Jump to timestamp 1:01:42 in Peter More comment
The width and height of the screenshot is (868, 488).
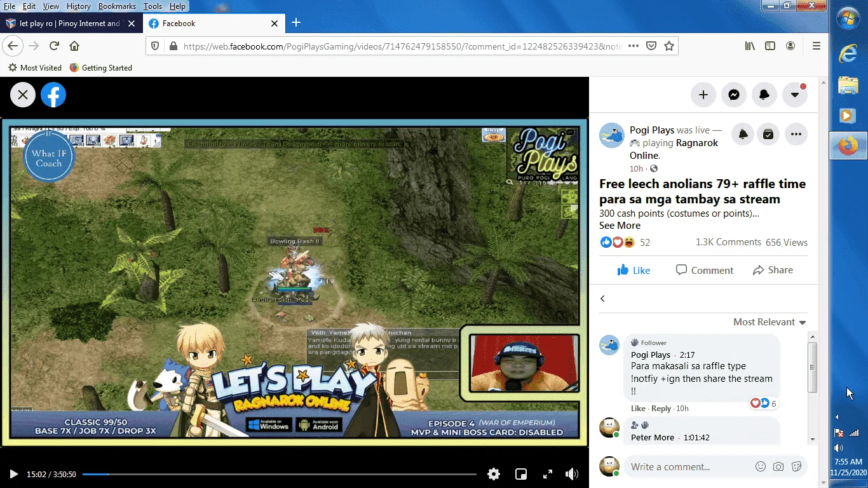coord(696,438)
